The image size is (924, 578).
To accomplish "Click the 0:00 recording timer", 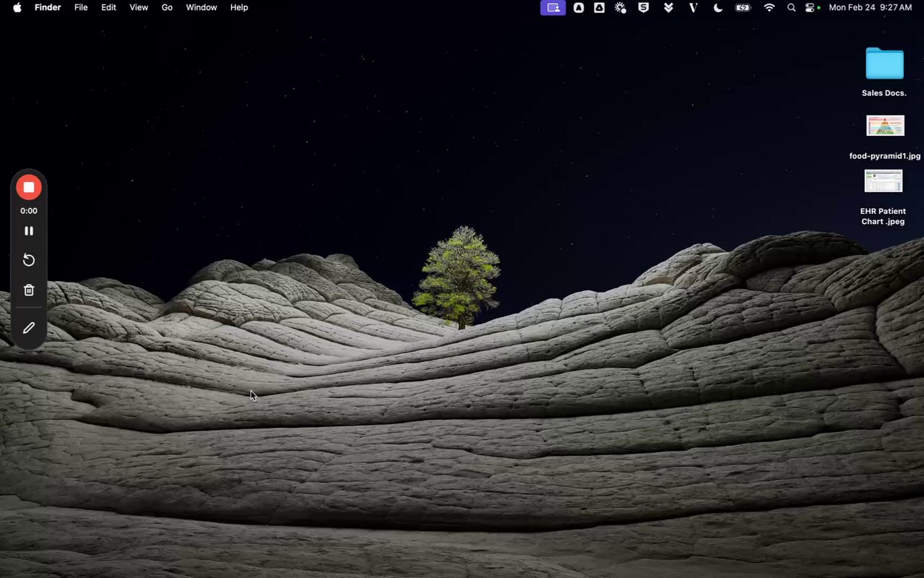I will (29, 211).
